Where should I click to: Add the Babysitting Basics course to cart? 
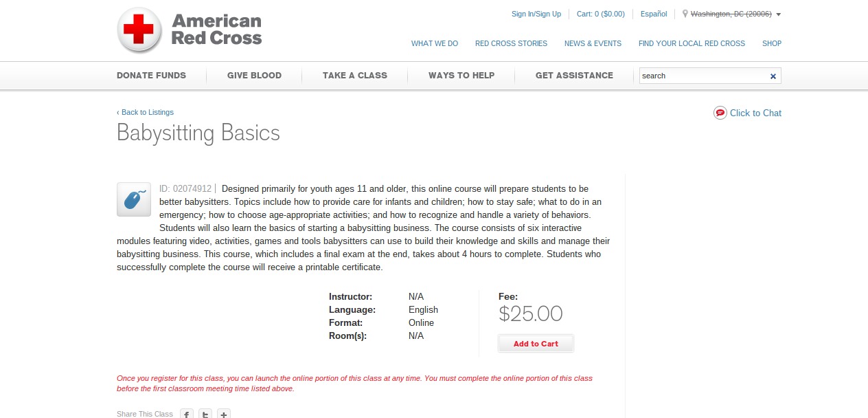536,344
